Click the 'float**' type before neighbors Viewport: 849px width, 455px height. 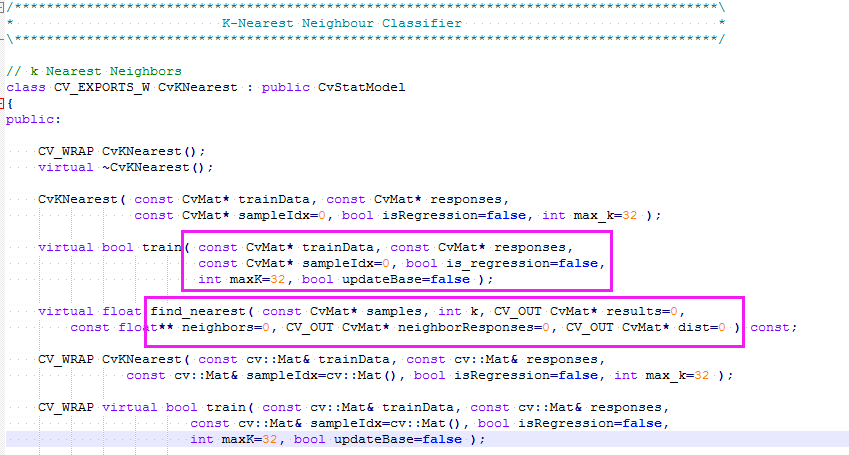pos(146,327)
